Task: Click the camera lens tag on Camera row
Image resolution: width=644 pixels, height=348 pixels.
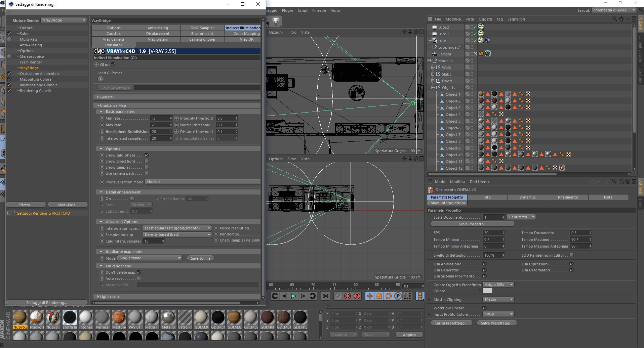Action: tap(488, 54)
